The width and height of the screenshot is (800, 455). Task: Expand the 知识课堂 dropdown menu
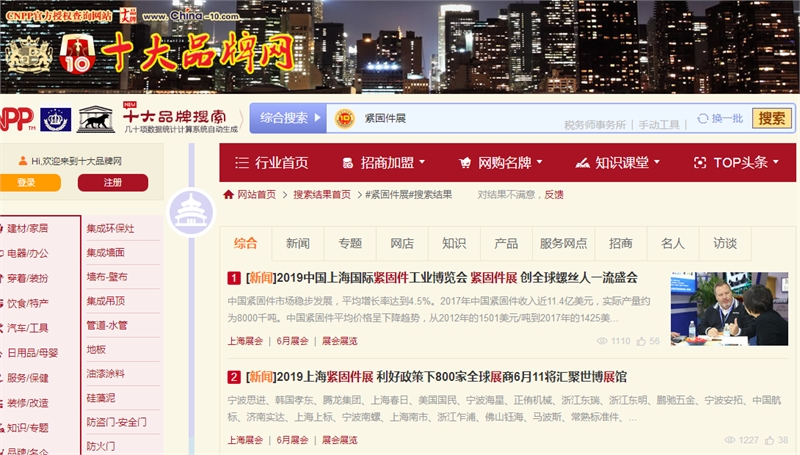click(657, 162)
